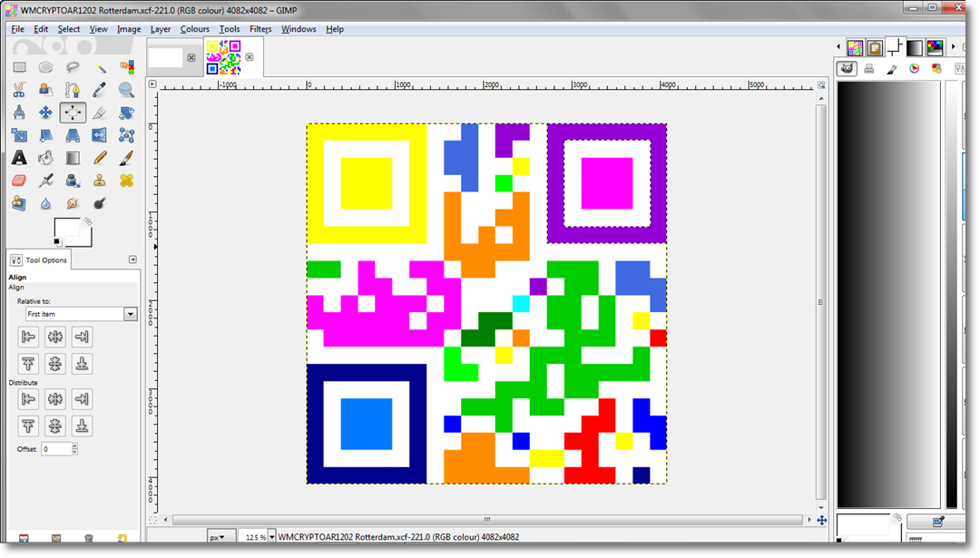Choose the Foreground Select tool
The image size is (980, 558).
45,90
